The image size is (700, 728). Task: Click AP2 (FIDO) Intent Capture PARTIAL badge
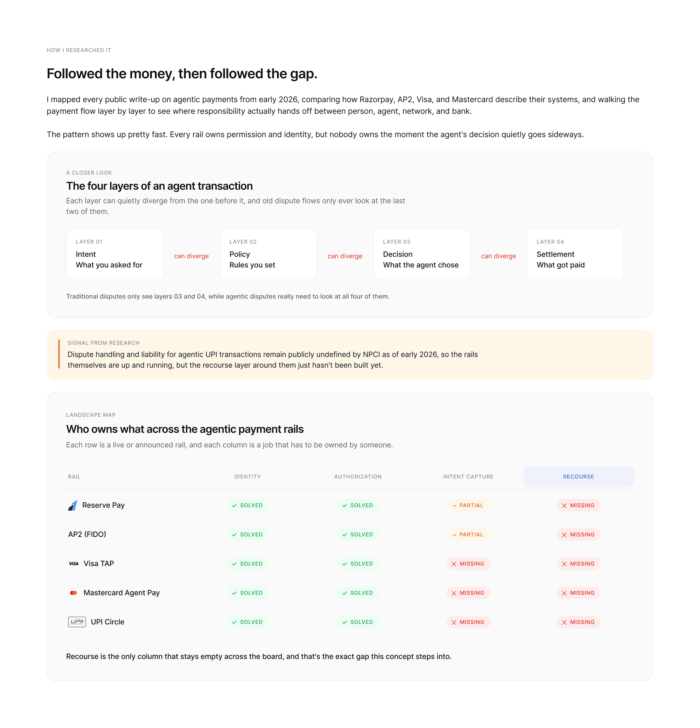point(468,534)
